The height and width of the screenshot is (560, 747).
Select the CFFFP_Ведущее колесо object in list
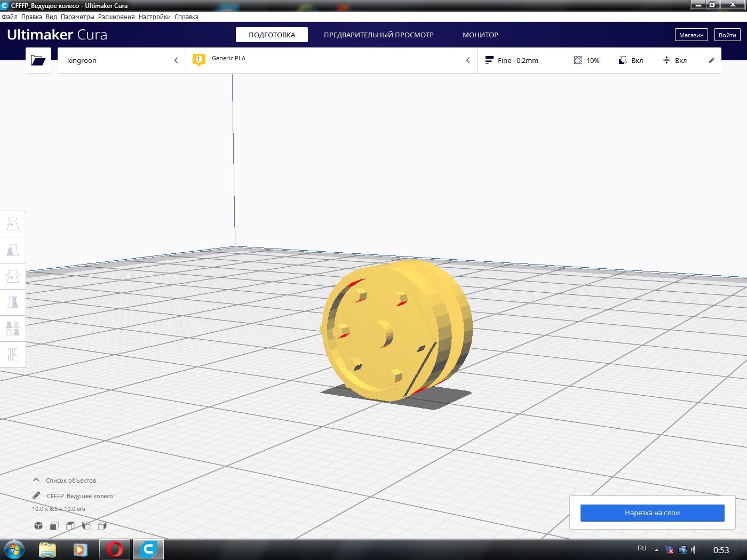[x=80, y=496]
